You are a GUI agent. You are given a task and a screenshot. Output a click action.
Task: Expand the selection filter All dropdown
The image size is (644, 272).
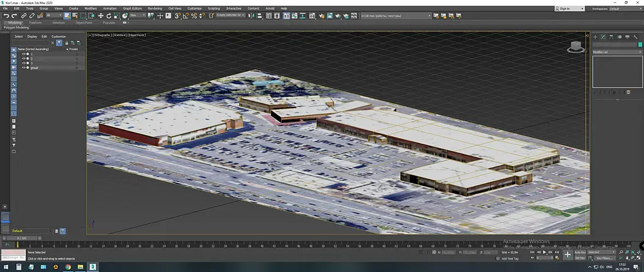click(x=54, y=16)
